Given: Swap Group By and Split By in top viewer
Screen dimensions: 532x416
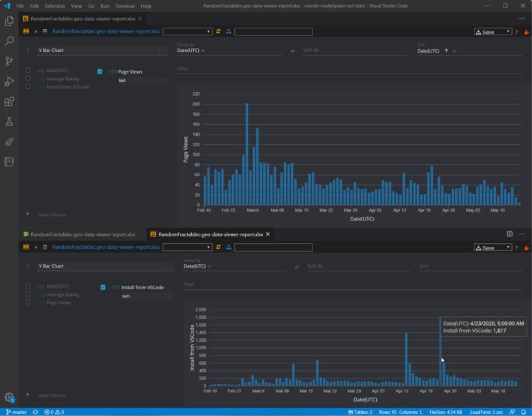Looking at the screenshot, I should tap(292, 51).
